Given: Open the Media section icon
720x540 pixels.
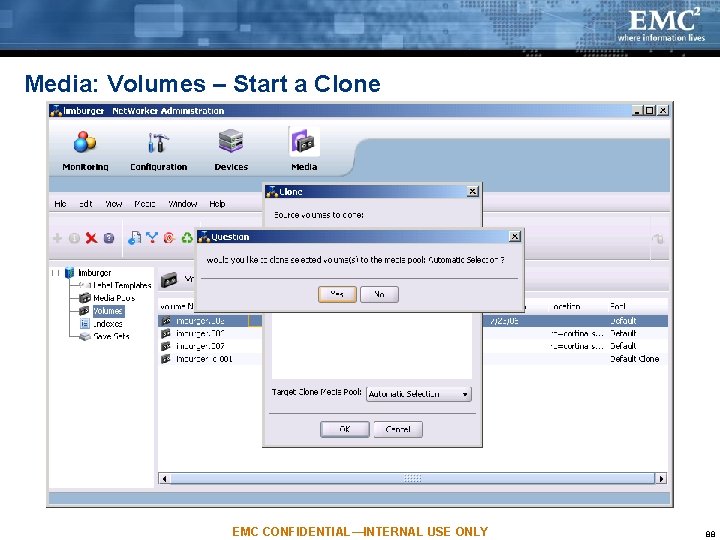Looking at the screenshot, I should click(304, 142).
